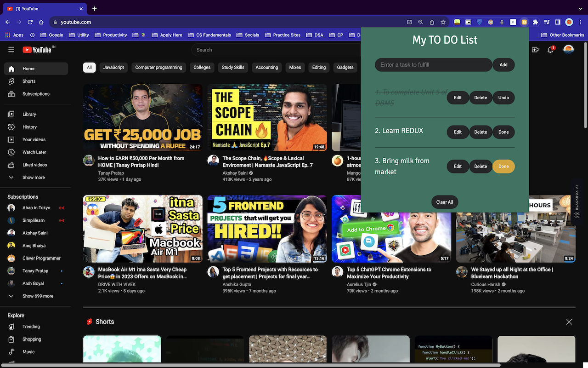
Task: Open Curious Harish channel avatar under Hackathon video
Action: [462, 272]
